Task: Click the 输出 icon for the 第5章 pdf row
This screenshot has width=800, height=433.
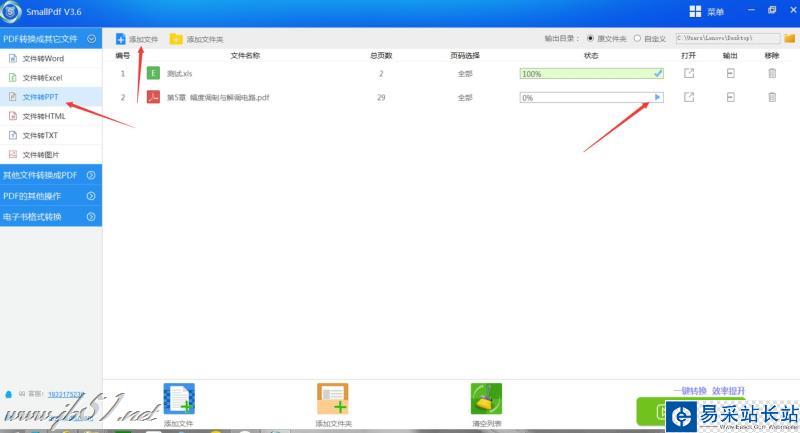Action: 731,97
